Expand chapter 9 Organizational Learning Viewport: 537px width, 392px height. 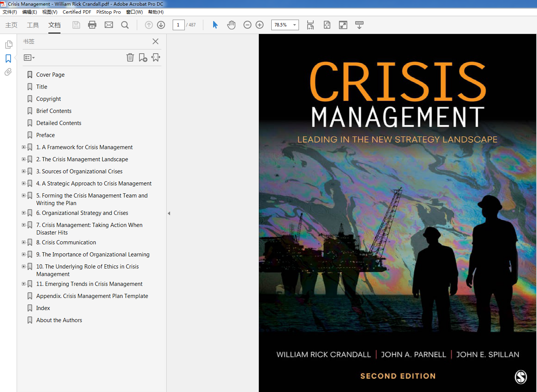click(x=23, y=255)
